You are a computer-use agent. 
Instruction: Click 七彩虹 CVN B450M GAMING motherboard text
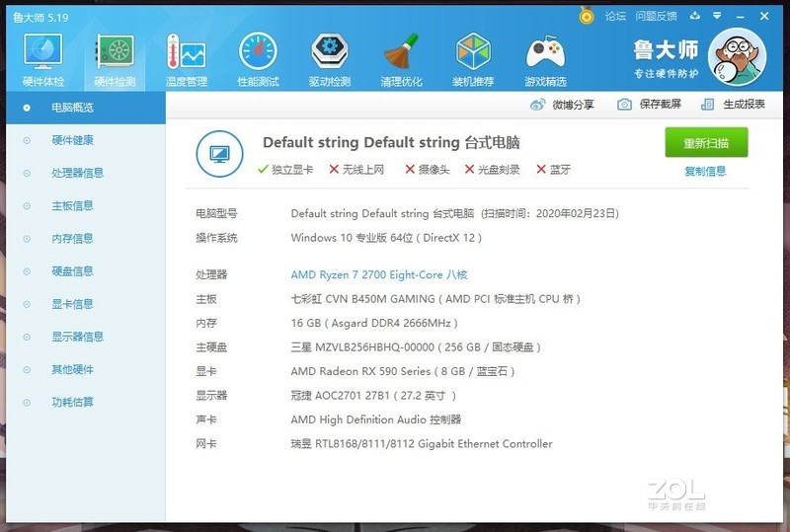tap(435, 299)
